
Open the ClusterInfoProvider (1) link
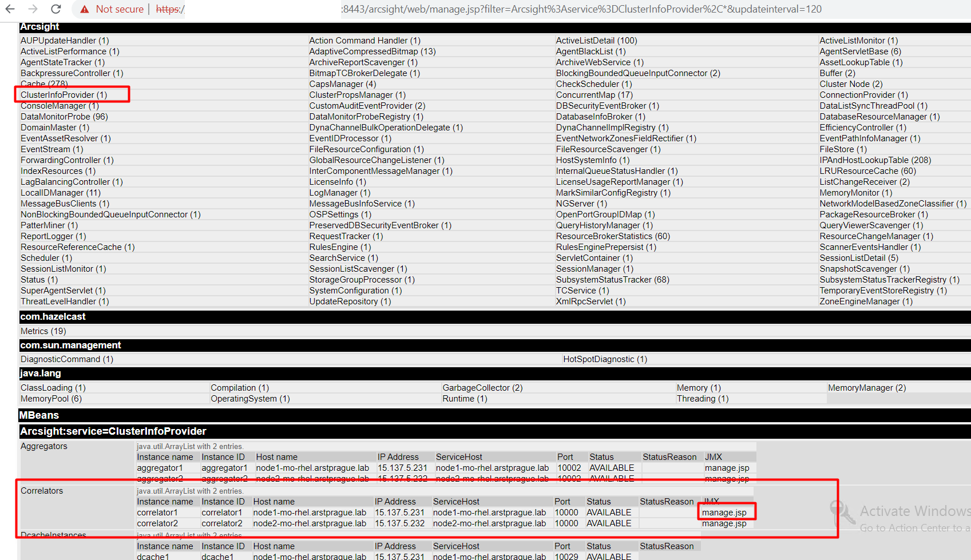(x=64, y=95)
